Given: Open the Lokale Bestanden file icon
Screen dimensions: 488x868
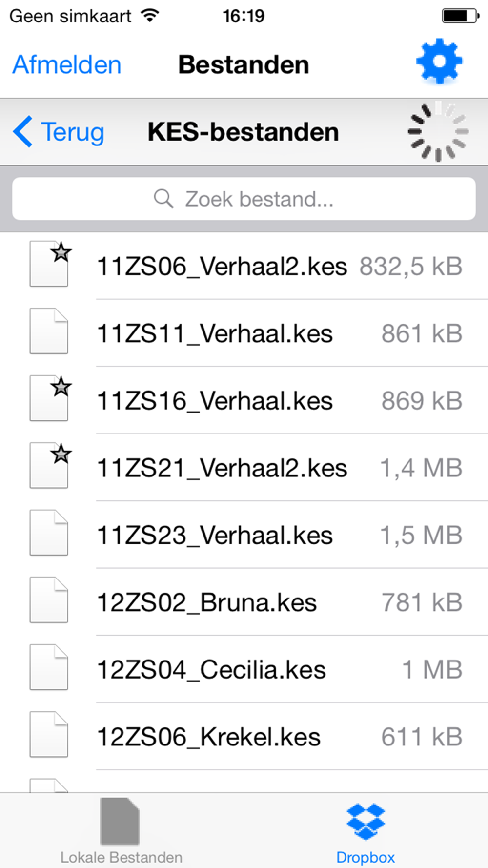Looking at the screenshot, I should [x=120, y=821].
